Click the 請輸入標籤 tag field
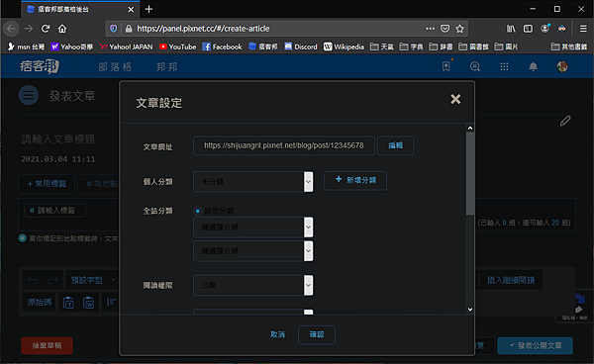Screen dimensions: 594x364 click(55, 211)
